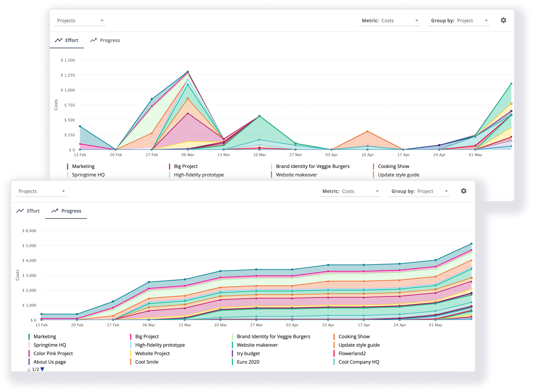
Task: Open the Group by: Project dropdown on bottom panel
Action: tap(419, 191)
